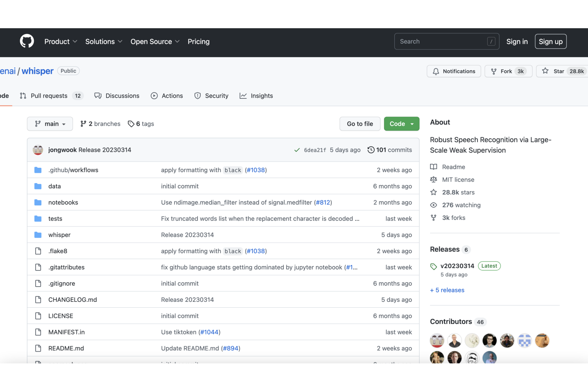
Task: Switch to the Security tab
Action: 211,96
